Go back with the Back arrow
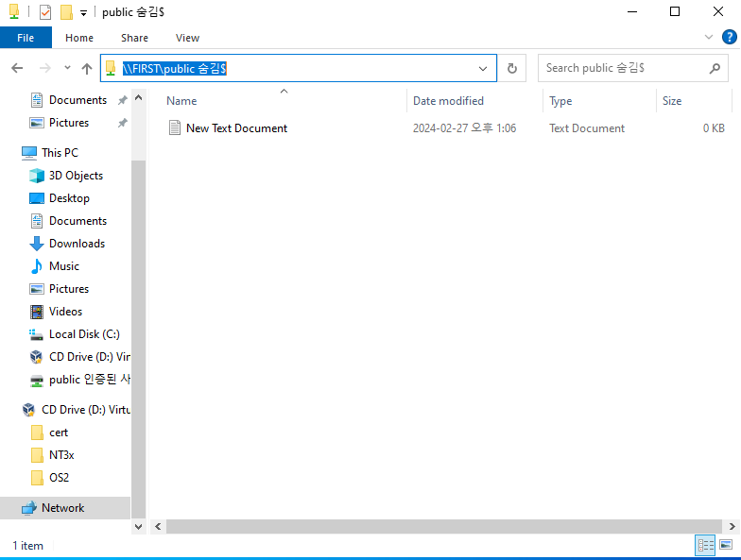Screen dimensions: 741x560 17,68
